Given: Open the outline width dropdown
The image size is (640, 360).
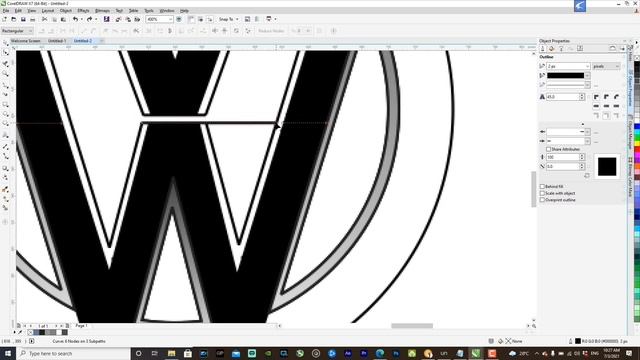Looking at the screenshot, I should (587, 66).
